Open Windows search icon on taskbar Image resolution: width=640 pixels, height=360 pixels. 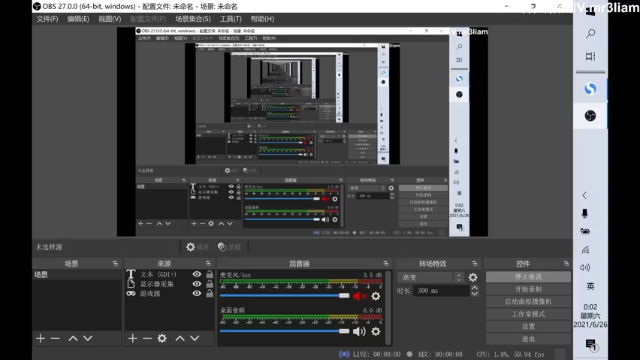tap(590, 33)
